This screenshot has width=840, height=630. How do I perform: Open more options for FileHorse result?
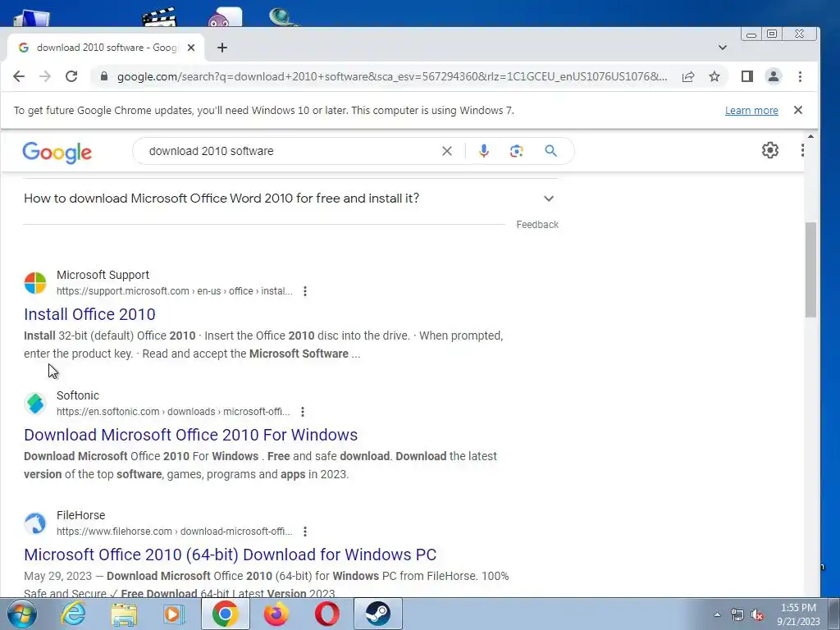[x=305, y=532]
